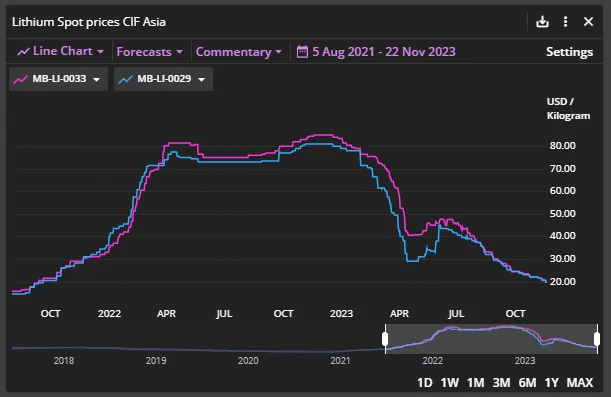Click the blue line icon of MB-LI-0029
The height and width of the screenshot is (397, 611).
point(125,79)
